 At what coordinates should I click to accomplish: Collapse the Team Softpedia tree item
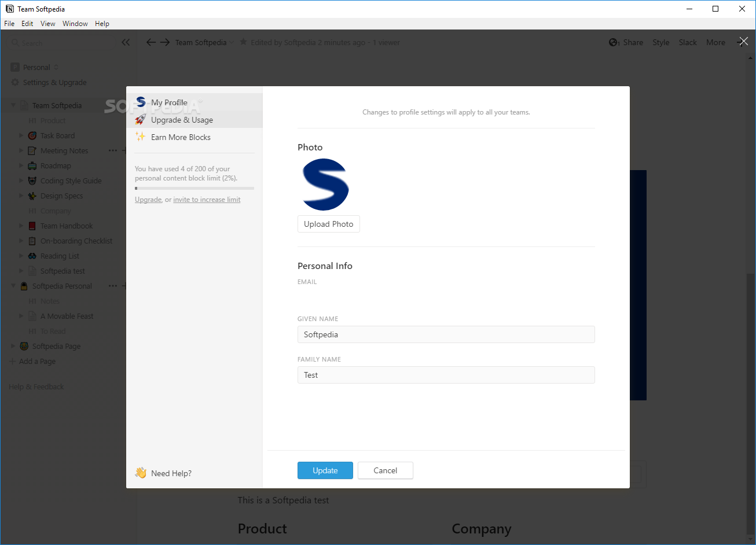(x=13, y=105)
